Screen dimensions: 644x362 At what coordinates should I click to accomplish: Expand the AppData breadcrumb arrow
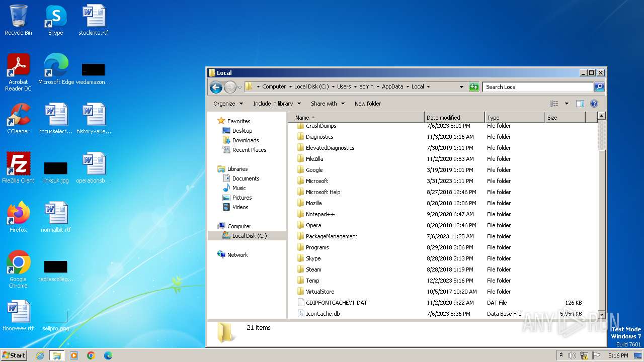coord(408,87)
